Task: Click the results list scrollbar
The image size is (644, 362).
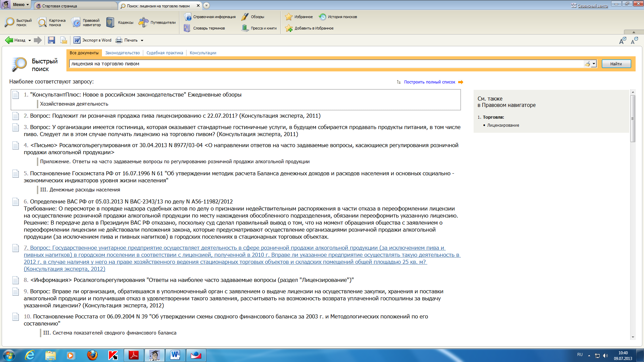Action: (x=633, y=119)
